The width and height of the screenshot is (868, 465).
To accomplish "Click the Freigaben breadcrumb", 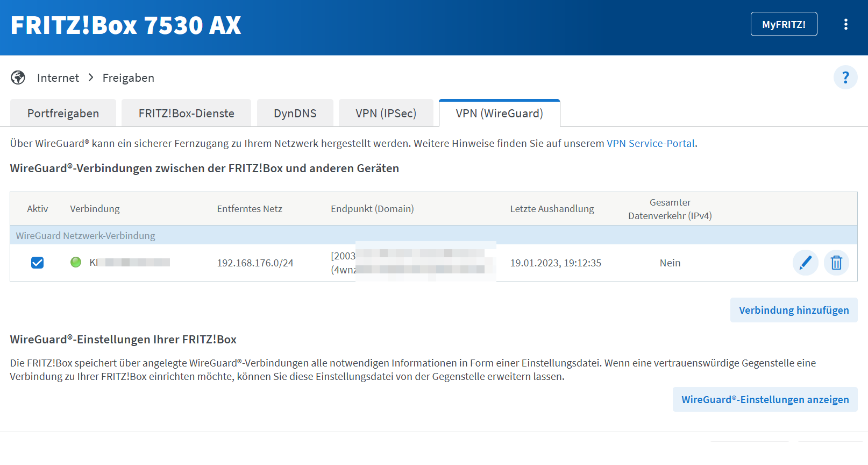I will click(129, 77).
